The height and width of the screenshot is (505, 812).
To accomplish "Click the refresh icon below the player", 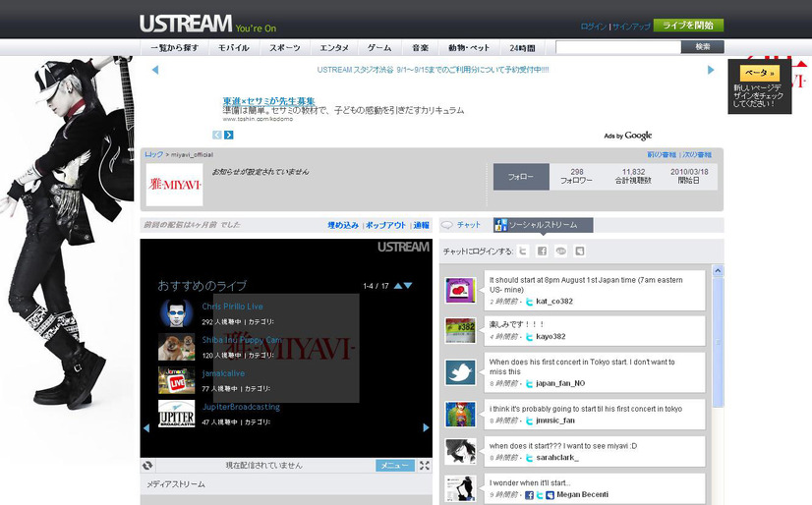I will tap(147, 465).
